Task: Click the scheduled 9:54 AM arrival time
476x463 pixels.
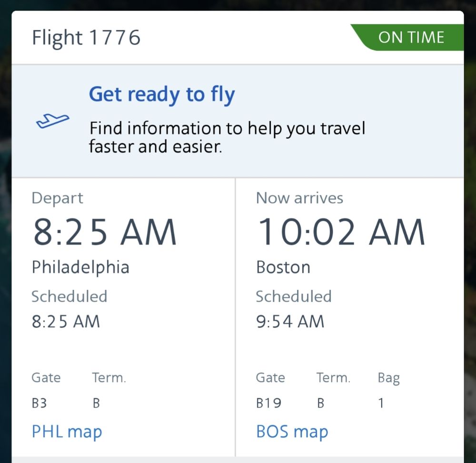Action: point(290,322)
